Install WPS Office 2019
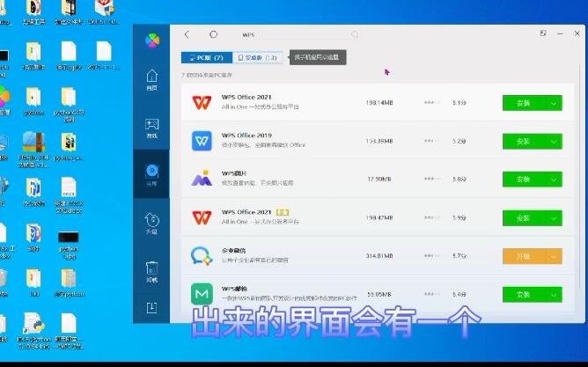The height and width of the screenshot is (367, 588). [x=524, y=142]
